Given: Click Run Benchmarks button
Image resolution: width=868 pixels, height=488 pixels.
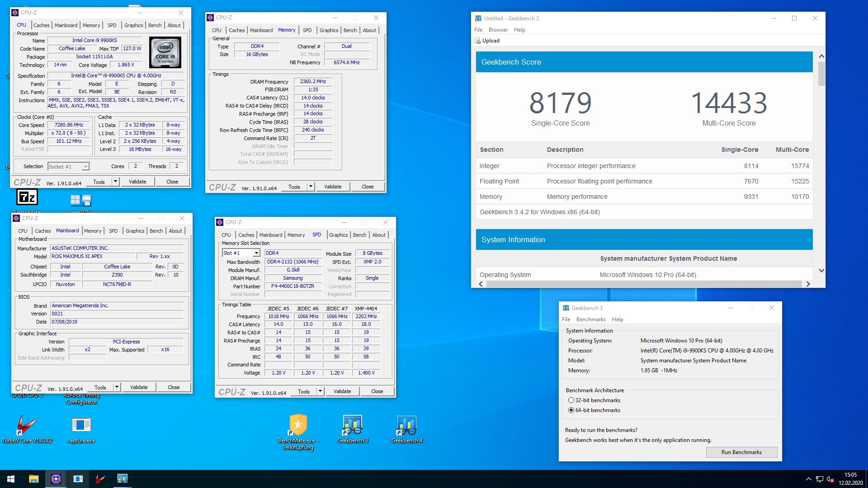Looking at the screenshot, I should coord(741,452).
